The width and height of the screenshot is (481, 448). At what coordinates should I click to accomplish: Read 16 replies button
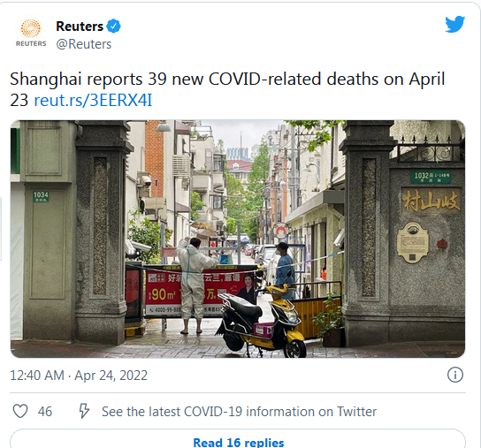(x=238, y=439)
